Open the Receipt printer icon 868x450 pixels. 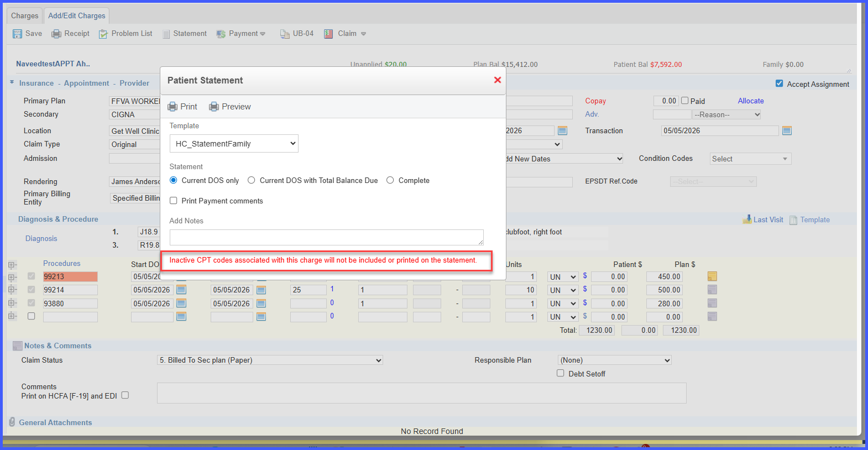pos(56,34)
